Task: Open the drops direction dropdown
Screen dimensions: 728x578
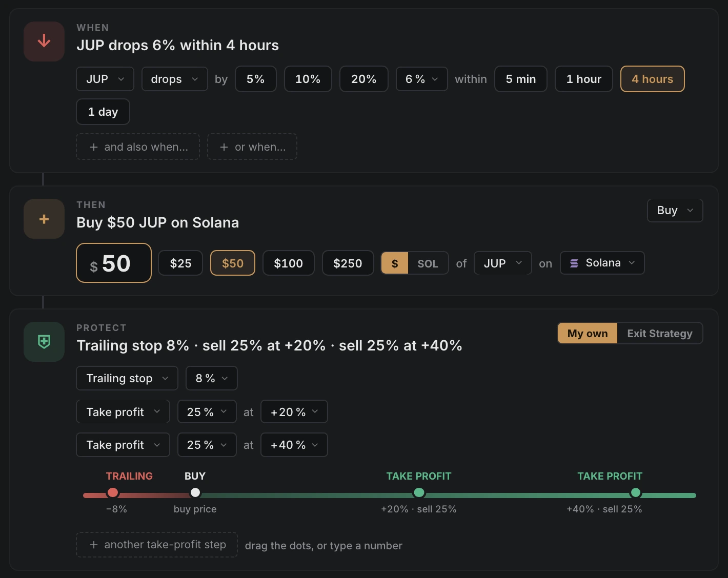Action: pos(175,79)
